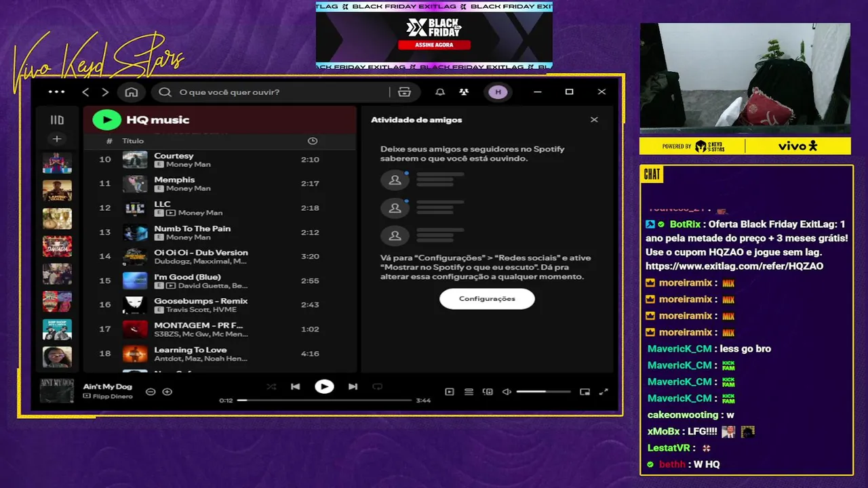Click username cakeonwooting in chat
Screen dimensions: 868x488
pos(683,415)
